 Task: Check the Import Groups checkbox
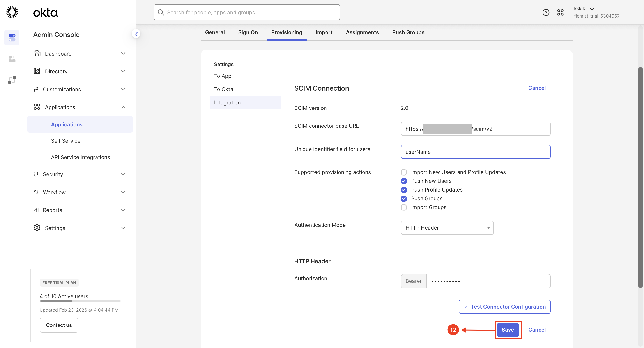pos(403,207)
